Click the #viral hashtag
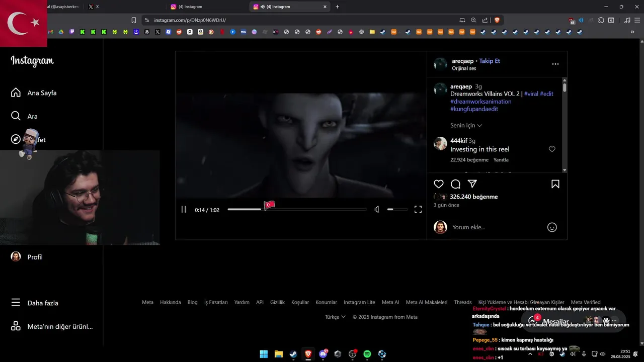Image resolution: width=644 pixels, height=362 pixels. click(531, 94)
